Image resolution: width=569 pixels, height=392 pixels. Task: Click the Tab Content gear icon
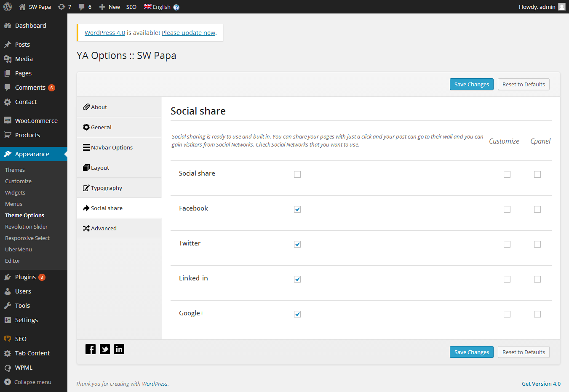point(8,353)
